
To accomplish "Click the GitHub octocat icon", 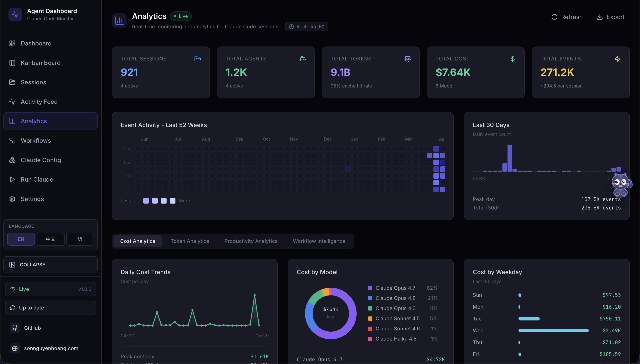I will (15, 328).
